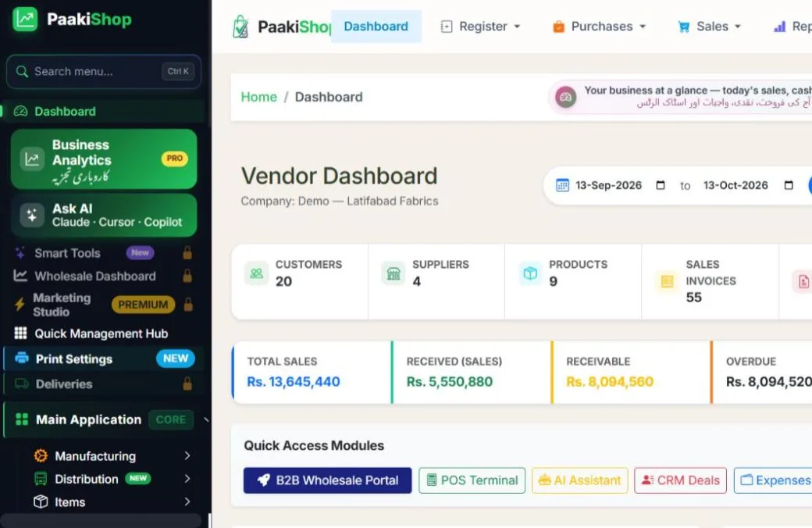
Task: Click the Ask AI sparkle icon
Action: 32,215
